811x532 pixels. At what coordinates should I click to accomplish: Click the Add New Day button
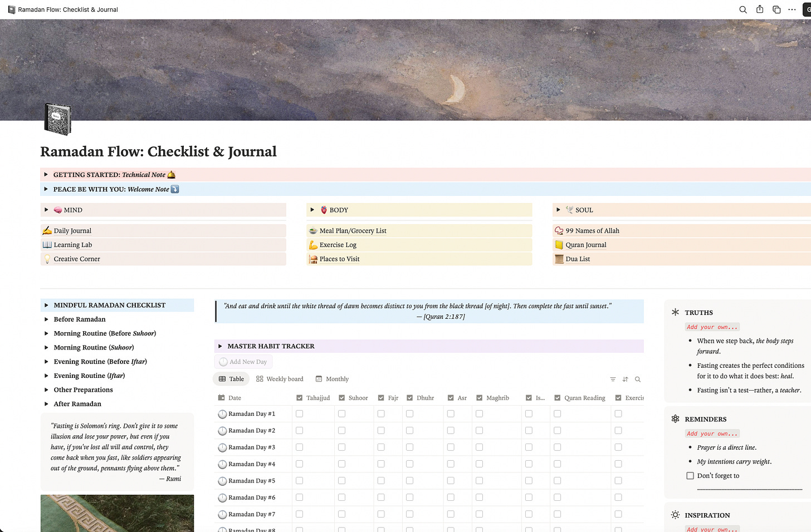(x=243, y=362)
